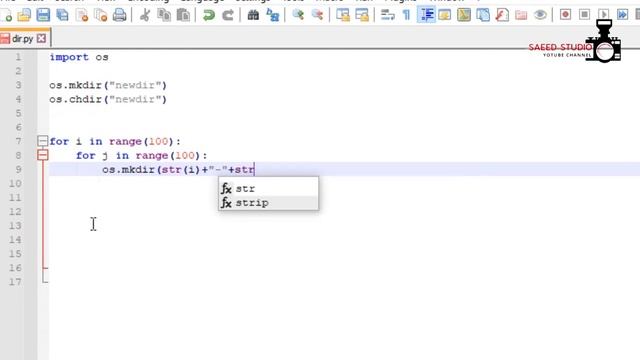
Task: Click the 'for i in range(100):' line
Action: (x=115, y=141)
